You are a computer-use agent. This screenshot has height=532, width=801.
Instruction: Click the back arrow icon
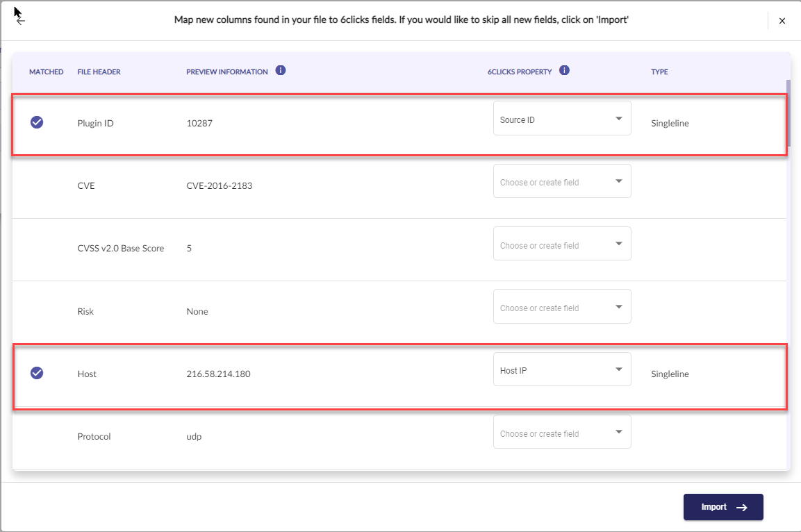click(21, 21)
